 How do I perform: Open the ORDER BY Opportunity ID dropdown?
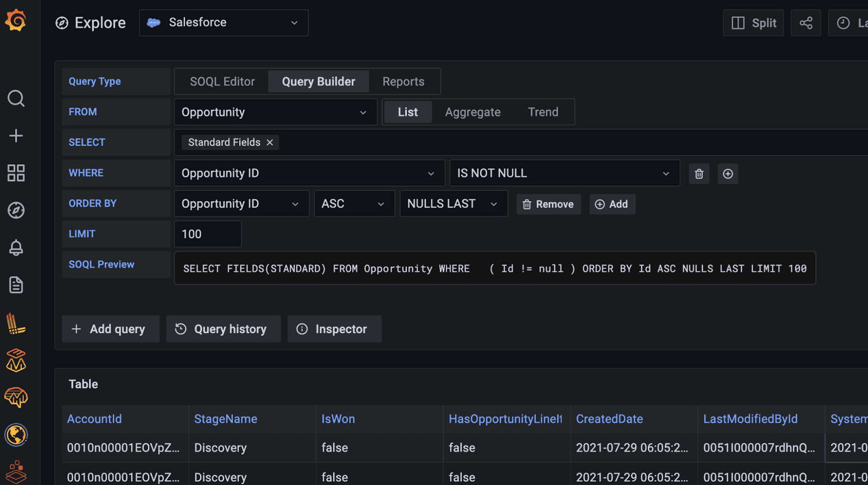pyautogui.click(x=241, y=203)
